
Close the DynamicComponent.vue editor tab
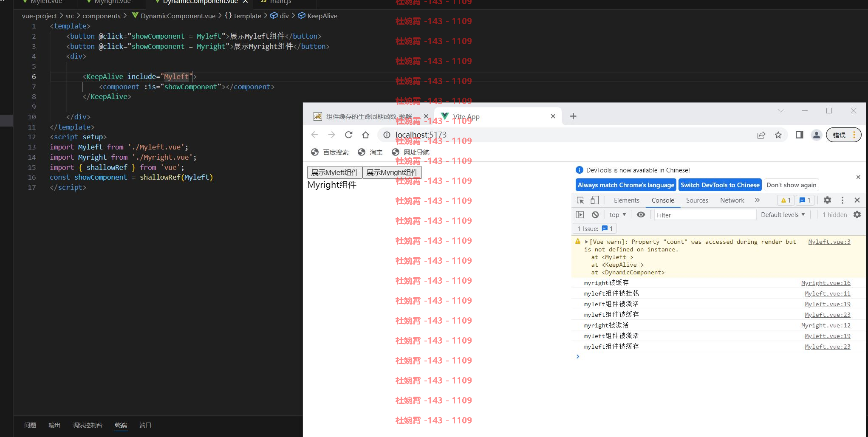(x=245, y=2)
